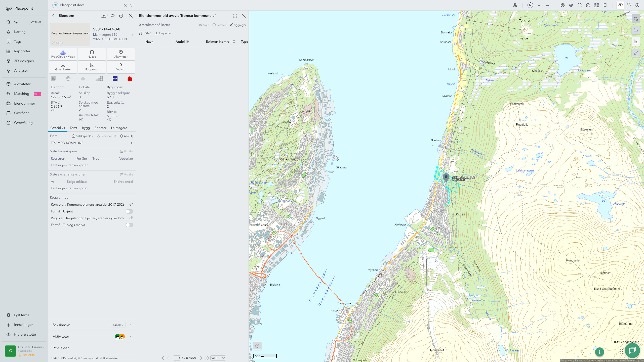This screenshot has height=362, width=644.
Task: Show map information icon next to 3D
Action: pyautogui.click(x=637, y=5)
